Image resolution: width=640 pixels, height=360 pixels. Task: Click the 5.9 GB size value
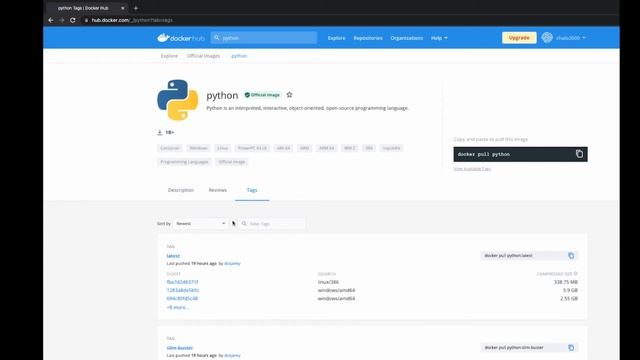[570, 290]
